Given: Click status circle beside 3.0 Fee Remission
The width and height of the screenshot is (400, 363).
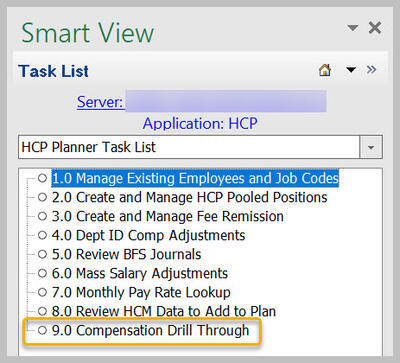Looking at the screenshot, I should point(42,216).
